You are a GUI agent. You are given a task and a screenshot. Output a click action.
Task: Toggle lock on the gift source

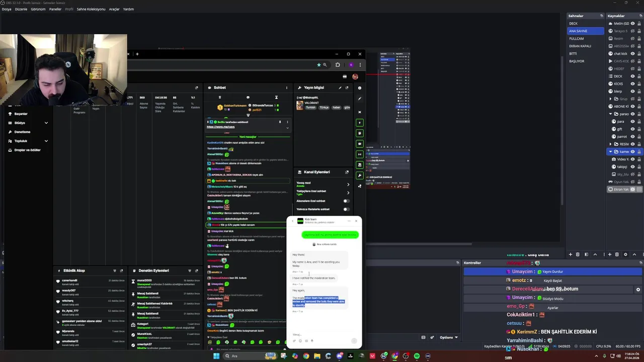pos(639,129)
